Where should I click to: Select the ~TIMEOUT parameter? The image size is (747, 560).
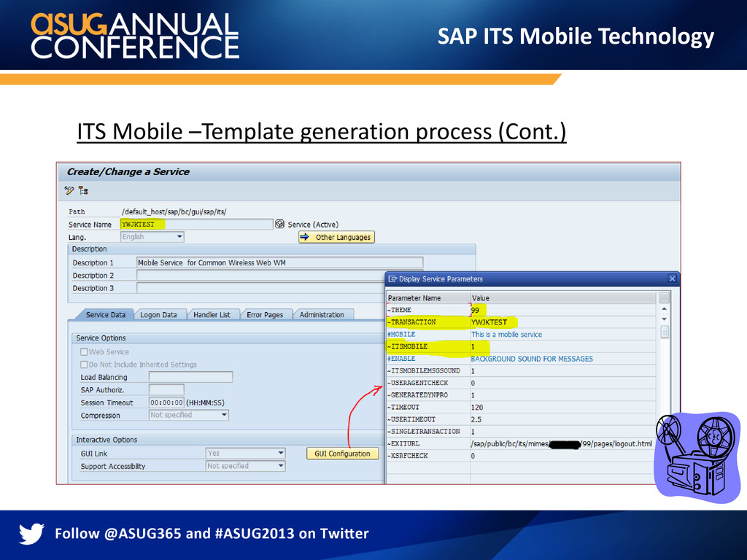pos(427,407)
